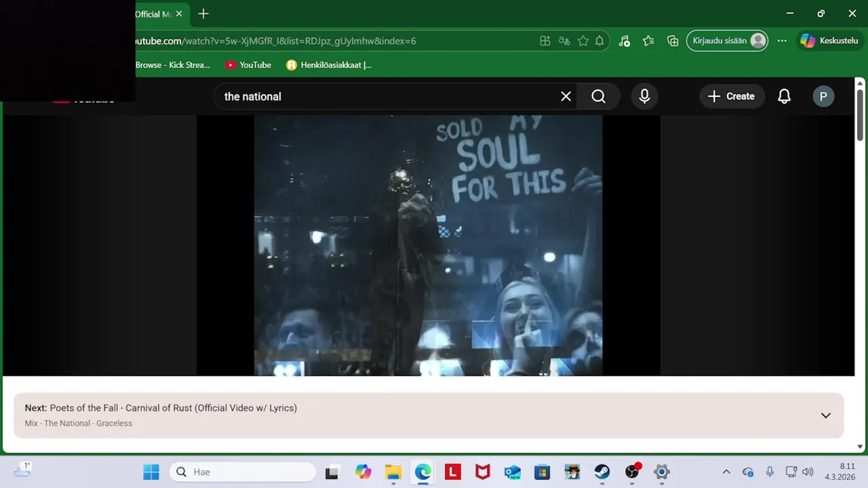Open the Windows Start menu

point(151,472)
